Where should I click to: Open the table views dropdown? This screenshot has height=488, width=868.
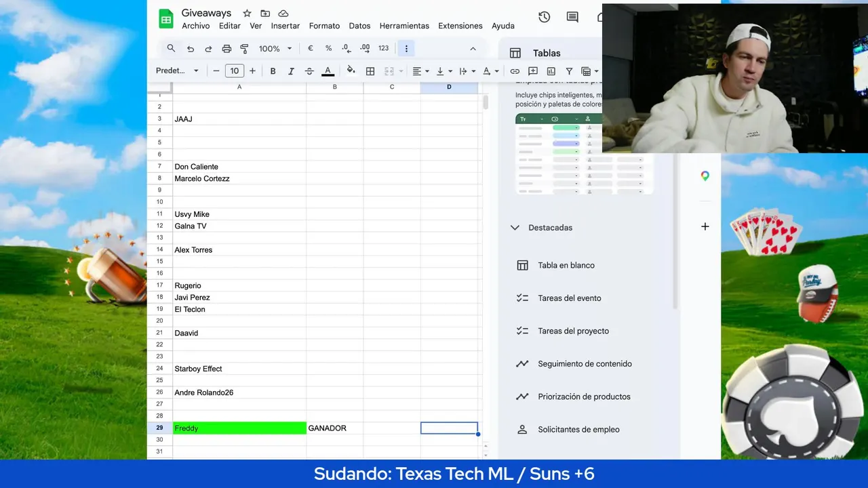pos(590,71)
